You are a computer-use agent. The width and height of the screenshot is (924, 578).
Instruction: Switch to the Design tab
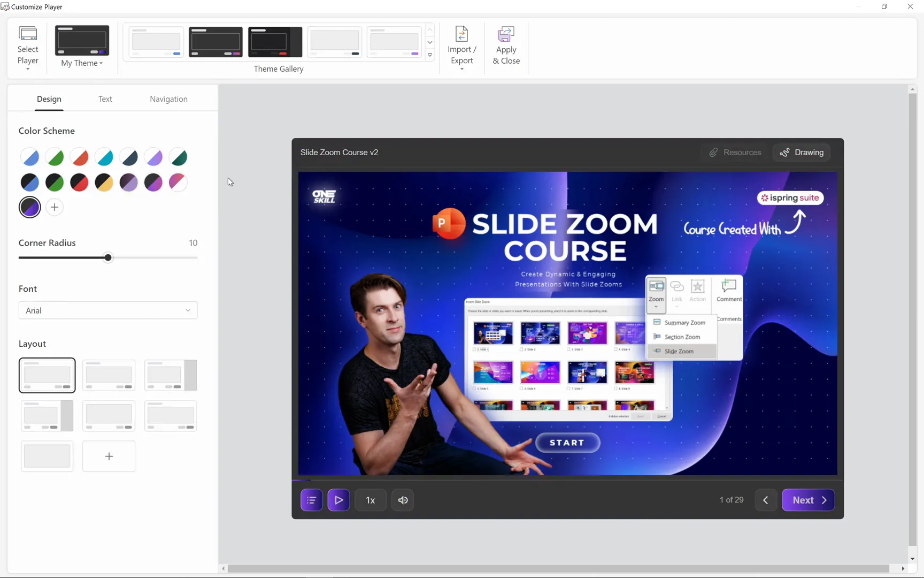49,99
